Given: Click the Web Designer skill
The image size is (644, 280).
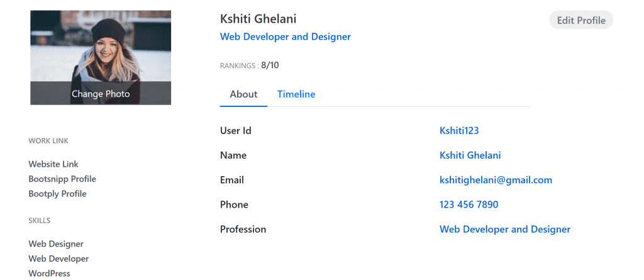Looking at the screenshot, I should pyautogui.click(x=56, y=244).
